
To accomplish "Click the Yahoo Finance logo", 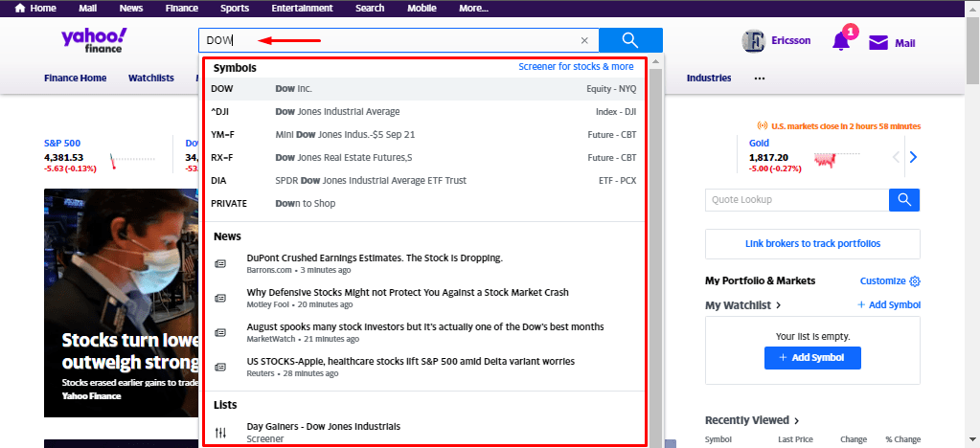I will point(94,40).
